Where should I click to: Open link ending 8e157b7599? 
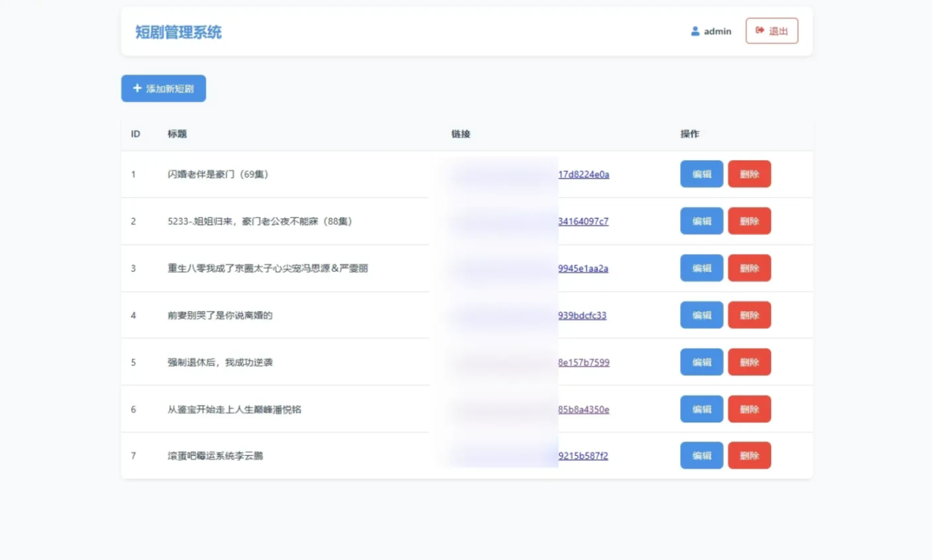(x=584, y=363)
